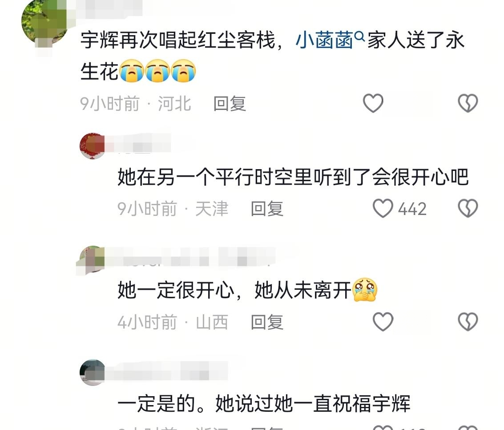Tap the 442 like count
Image resolution: width=504 pixels, height=430 pixels.
[x=412, y=209]
